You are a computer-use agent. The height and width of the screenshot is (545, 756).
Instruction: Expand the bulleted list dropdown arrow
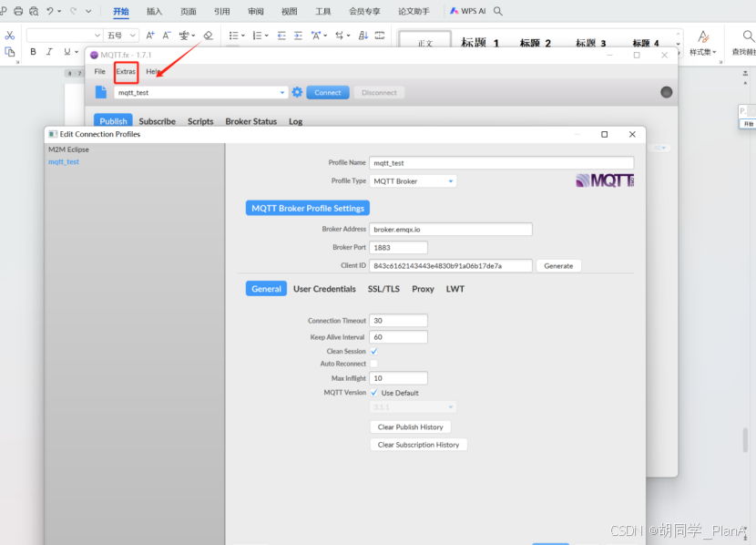click(243, 36)
